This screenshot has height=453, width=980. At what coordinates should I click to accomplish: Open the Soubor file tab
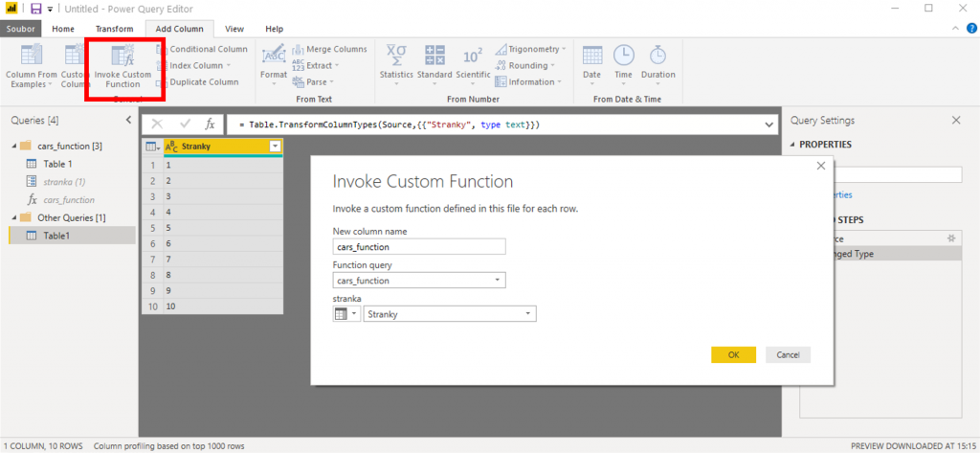tap(21, 29)
